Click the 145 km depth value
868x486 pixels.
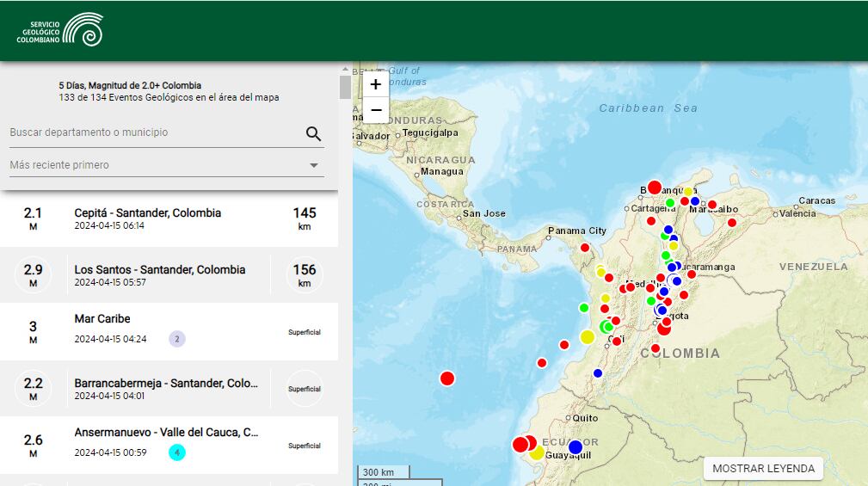[x=305, y=218]
